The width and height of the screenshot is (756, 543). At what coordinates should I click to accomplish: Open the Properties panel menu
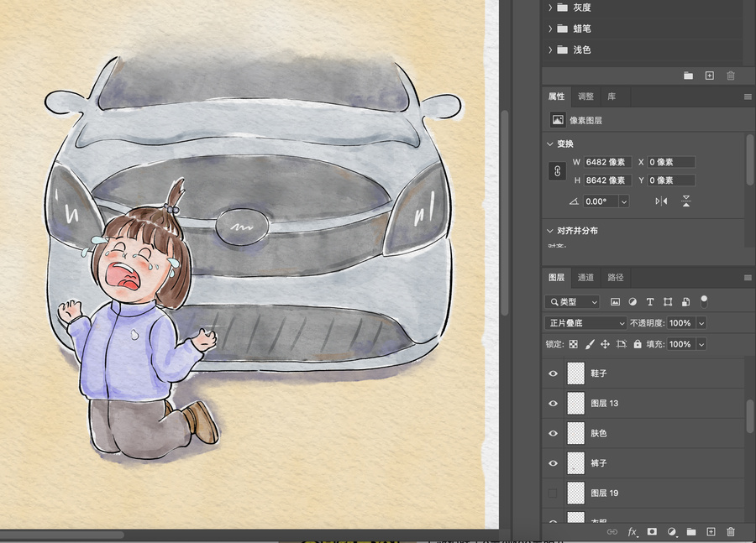point(748,97)
